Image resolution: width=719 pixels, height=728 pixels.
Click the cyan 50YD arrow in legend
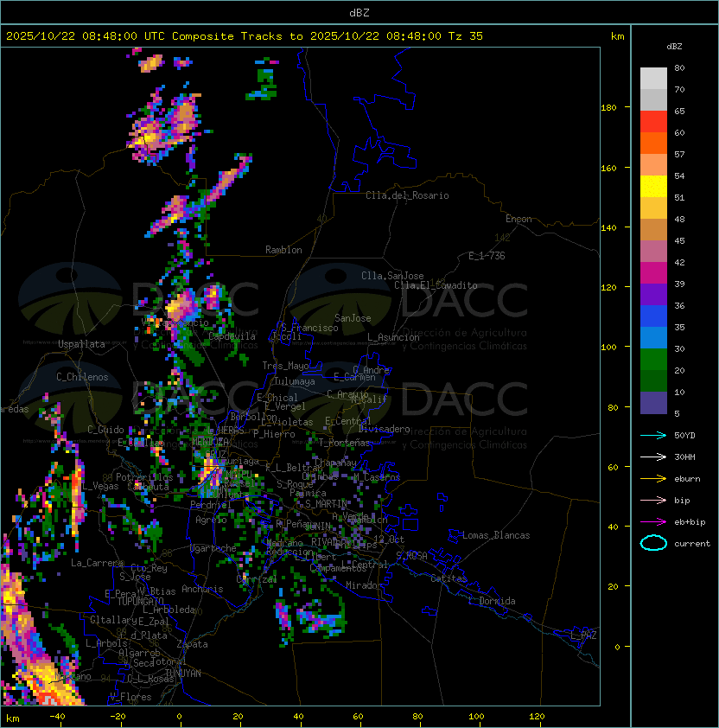[653, 435]
